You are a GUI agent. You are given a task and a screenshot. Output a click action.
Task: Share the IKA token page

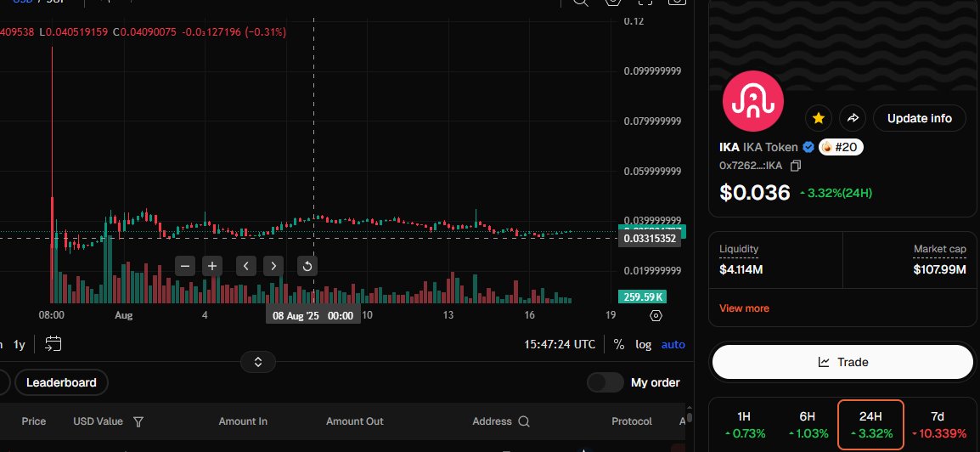(853, 118)
